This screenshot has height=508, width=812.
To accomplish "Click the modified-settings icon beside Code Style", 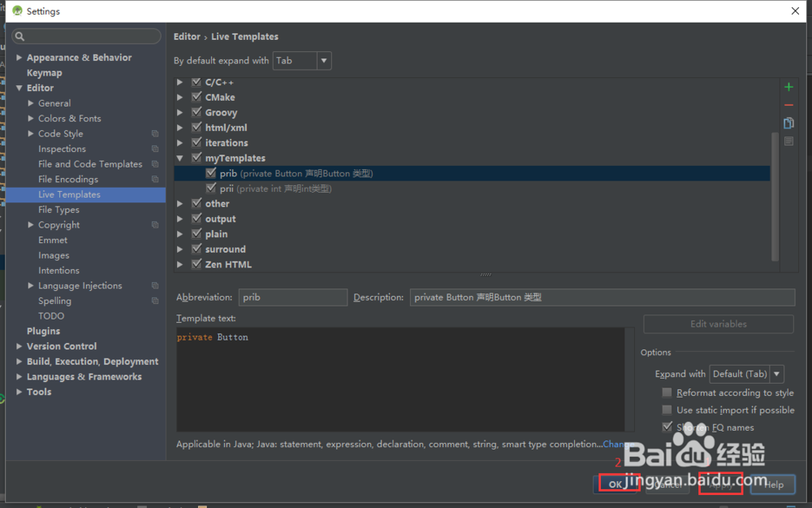I will click(154, 133).
